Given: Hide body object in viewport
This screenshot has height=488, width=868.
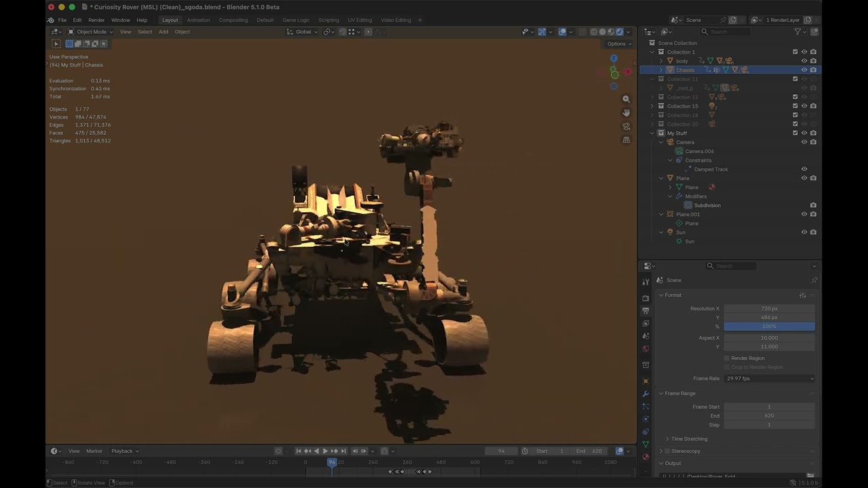Looking at the screenshot, I should point(804,61).
